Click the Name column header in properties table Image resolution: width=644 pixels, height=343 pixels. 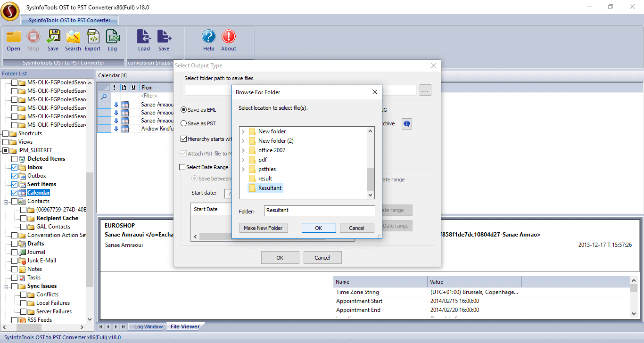click(x=380, y=282)
